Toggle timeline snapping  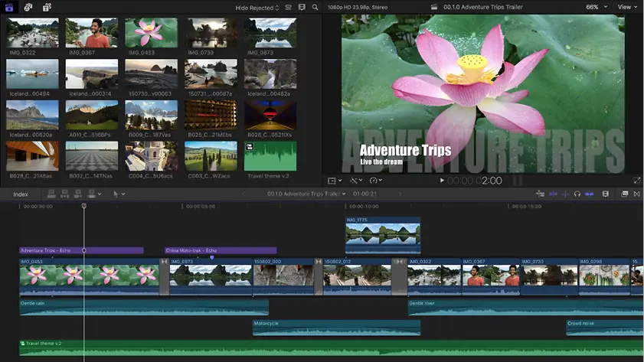590,194
